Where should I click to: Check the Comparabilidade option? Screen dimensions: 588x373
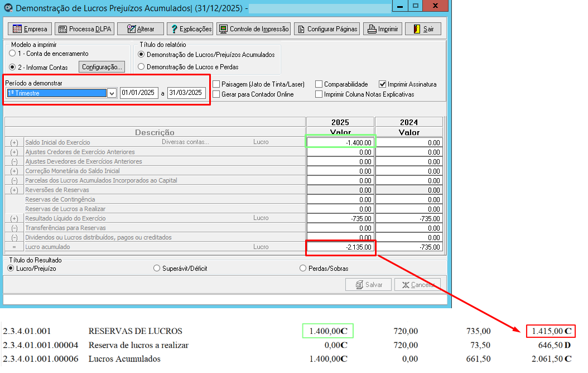pyautogui.click(x=319, y=84)
